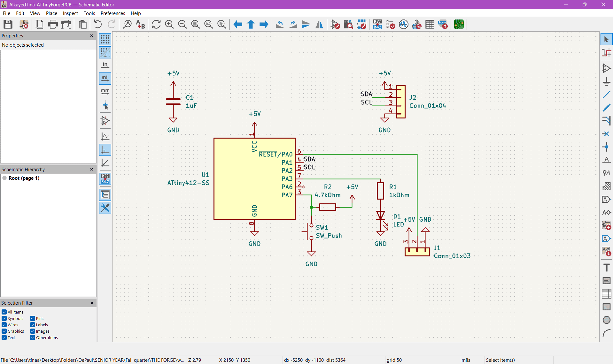Select the Add Power Symbol tool
613x364 pixels.
606,81
